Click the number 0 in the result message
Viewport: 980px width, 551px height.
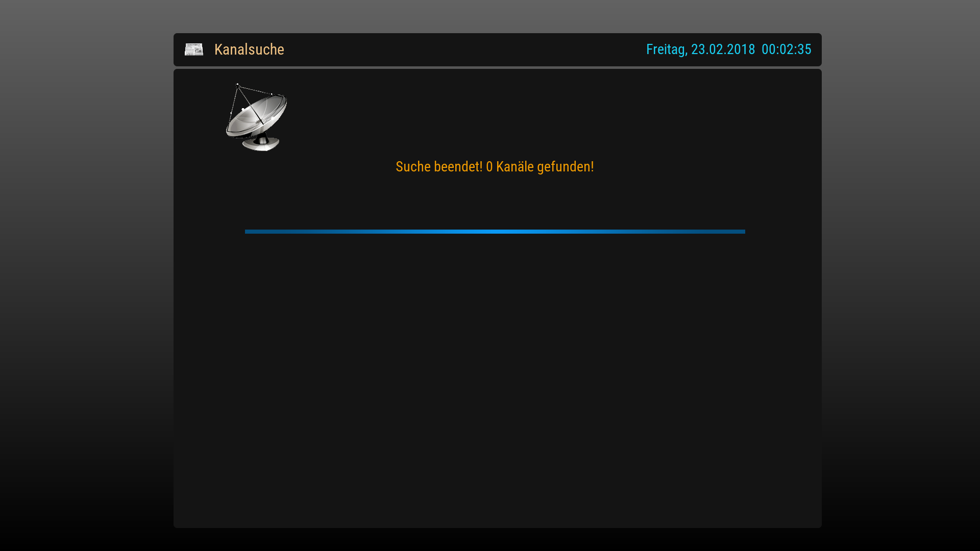point(489,167)
